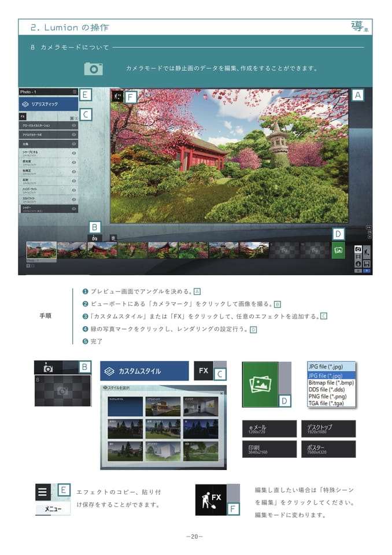The height and width of the screenshot is (555, 392).
Task: Toggle eye for グローバルイルミネーション effect
Action: point(74,125)
